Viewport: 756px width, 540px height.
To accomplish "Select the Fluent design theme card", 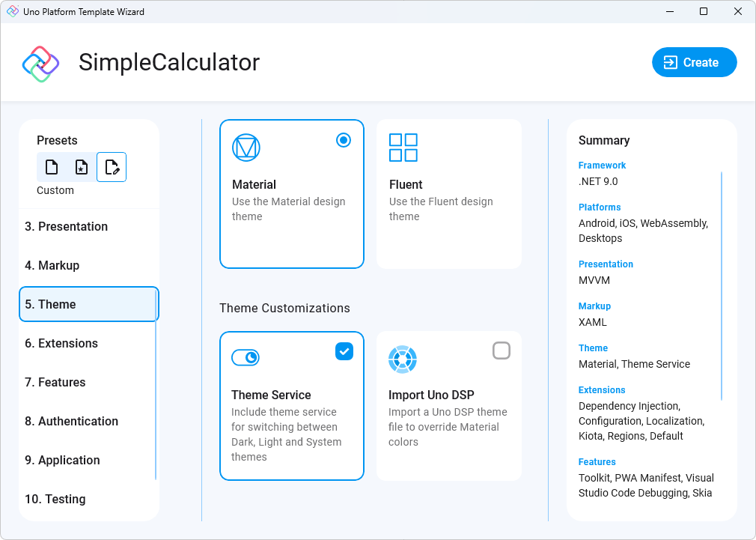I will tap(448, 193).
